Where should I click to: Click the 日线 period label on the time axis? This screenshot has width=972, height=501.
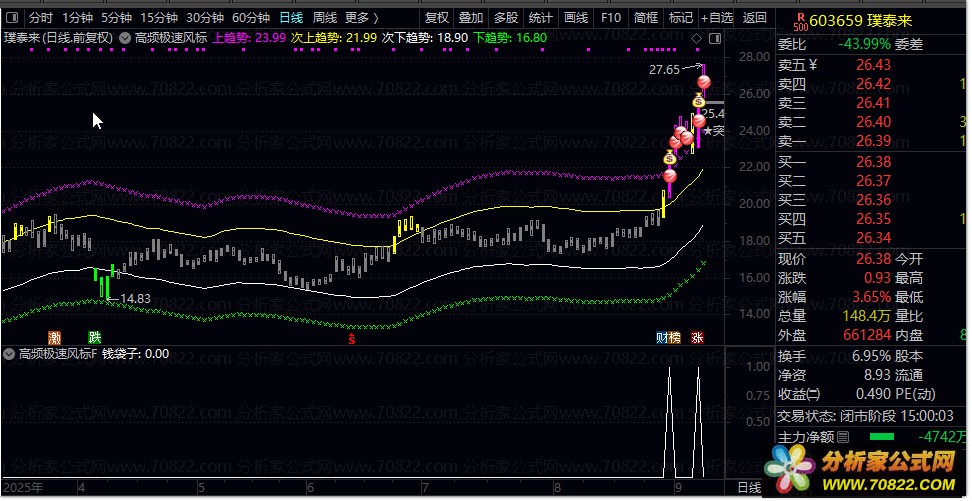pyautogui.click(x=748, y=488)
